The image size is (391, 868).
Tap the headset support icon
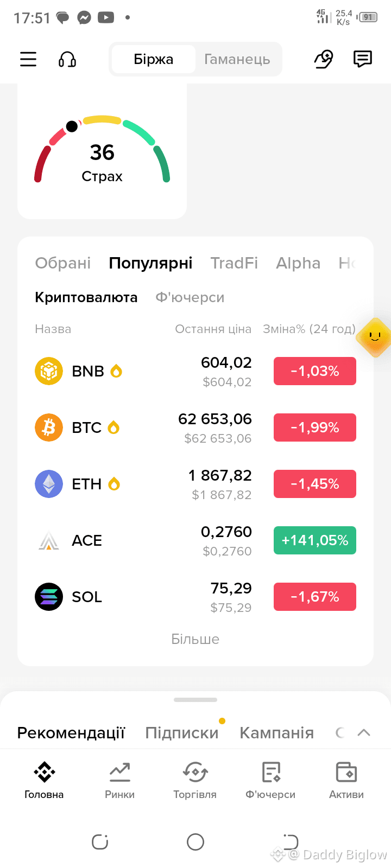67,59
